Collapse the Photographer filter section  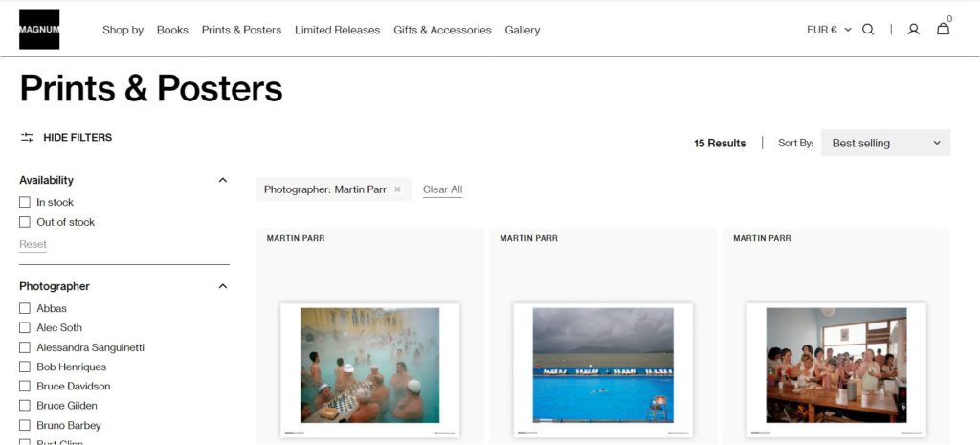tap(222, 286)
